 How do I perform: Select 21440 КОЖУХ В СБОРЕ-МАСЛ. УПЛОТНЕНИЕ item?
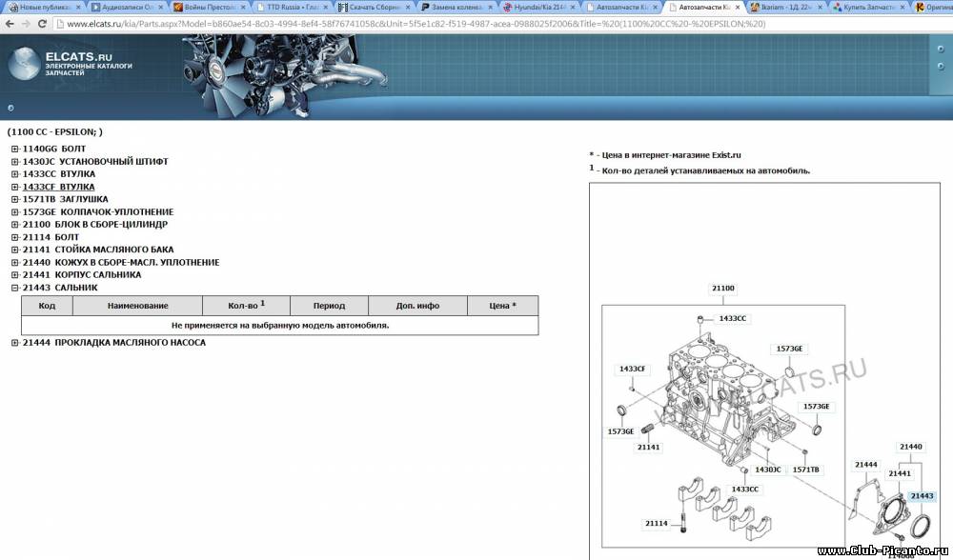pos(121,263)
